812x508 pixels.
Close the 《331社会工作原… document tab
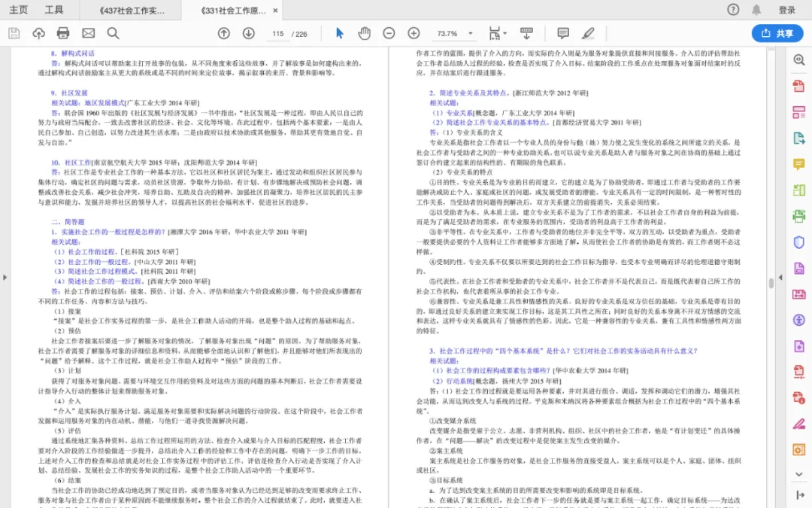pos(275,11)
